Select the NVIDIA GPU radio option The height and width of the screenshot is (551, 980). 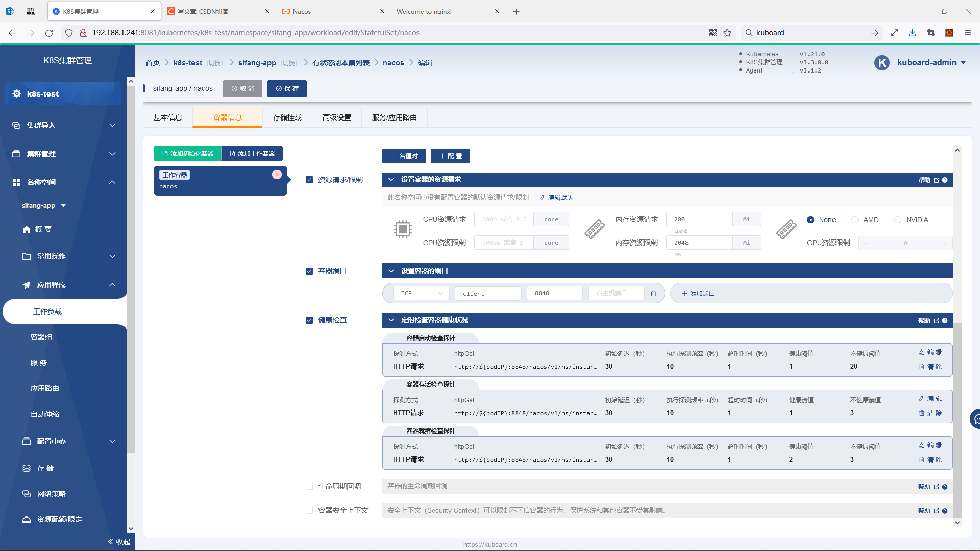pyautogui.click(x=897, y=220)
